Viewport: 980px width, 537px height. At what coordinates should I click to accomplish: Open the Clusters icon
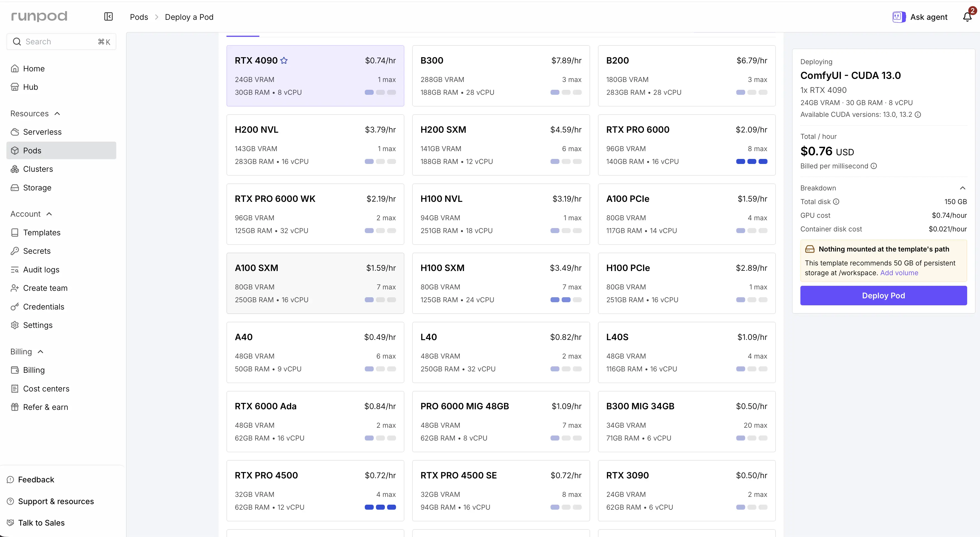(15, 169)
